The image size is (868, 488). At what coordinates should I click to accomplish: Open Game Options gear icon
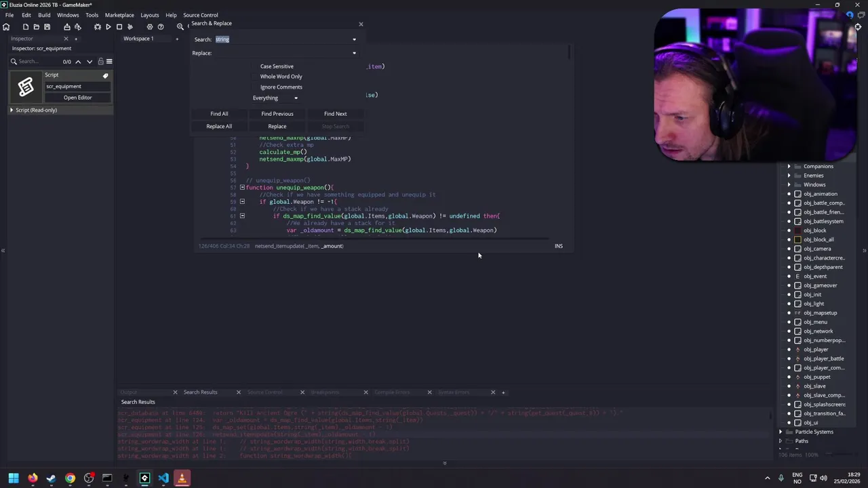coord(150,26)
